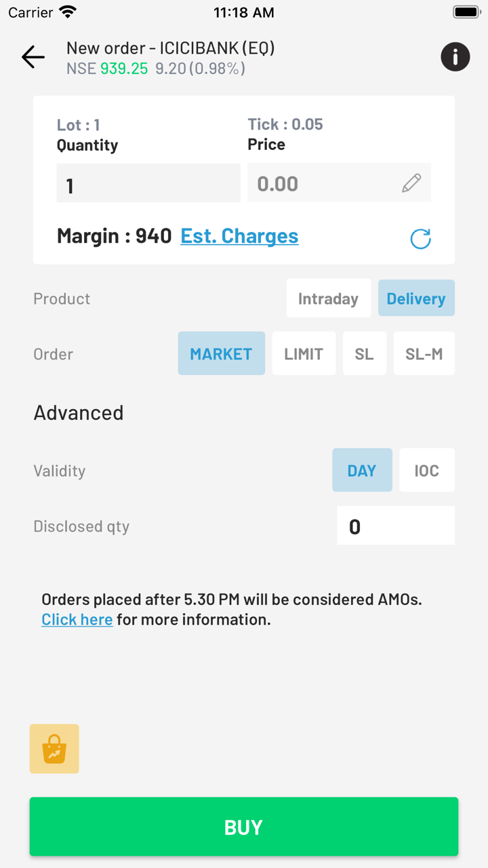Viewport: 488px width, 868px height.
Task: Select Intraday product type
Action: [x=328, y=298]
